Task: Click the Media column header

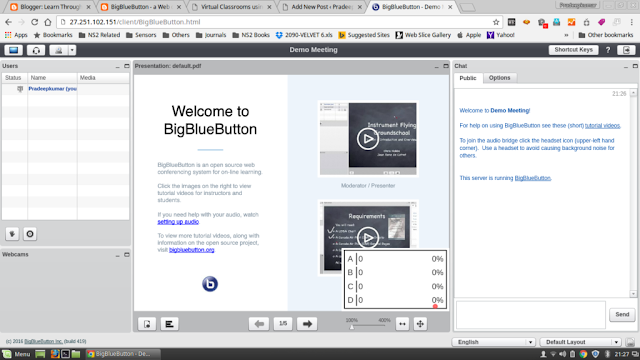Action: point(103,78)
